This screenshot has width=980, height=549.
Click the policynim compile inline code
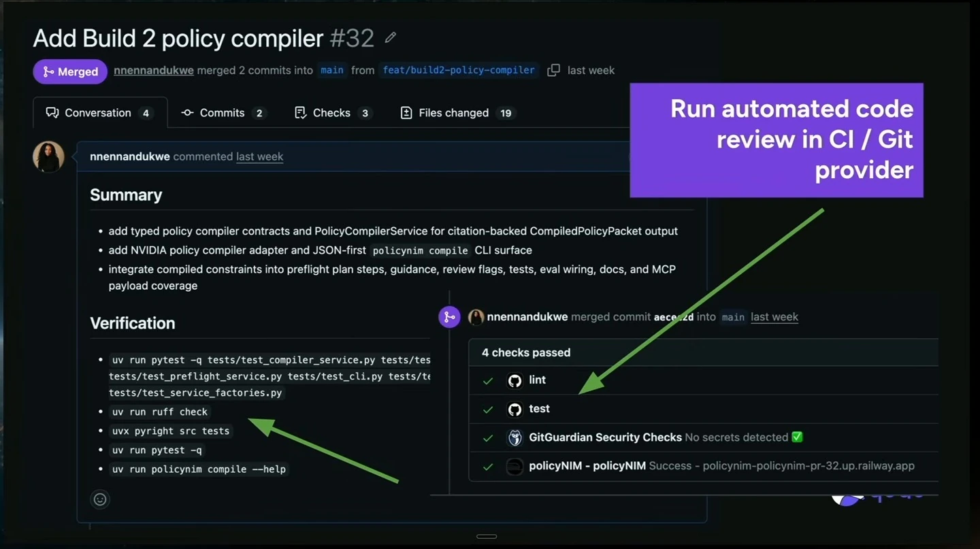click(420, 250)
